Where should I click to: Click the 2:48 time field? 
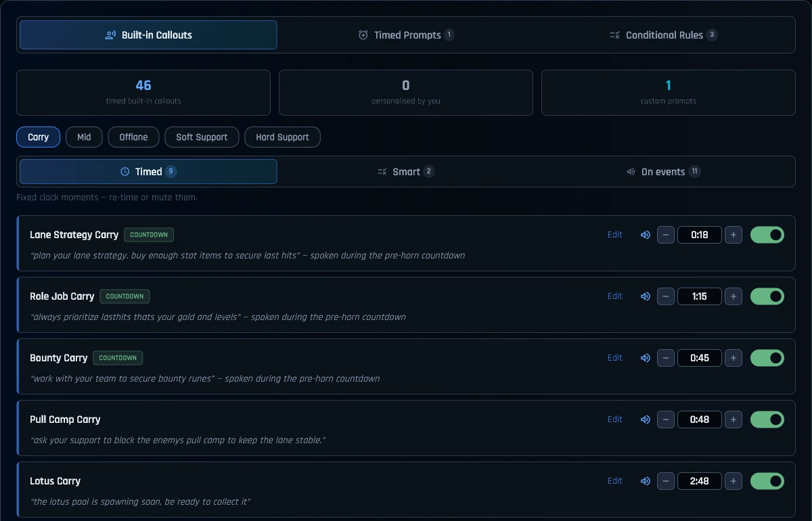click(700, 481)
